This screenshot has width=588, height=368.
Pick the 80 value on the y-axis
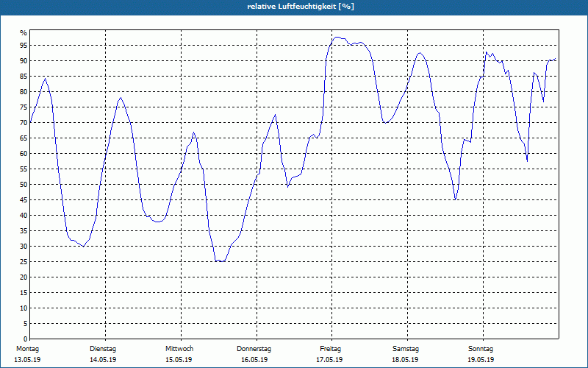click(24, 91)
